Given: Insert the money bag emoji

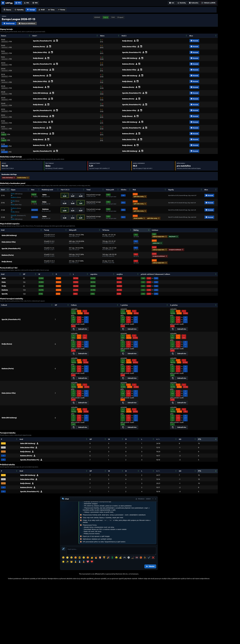Looking at the screenshot, I should point(120,557).
